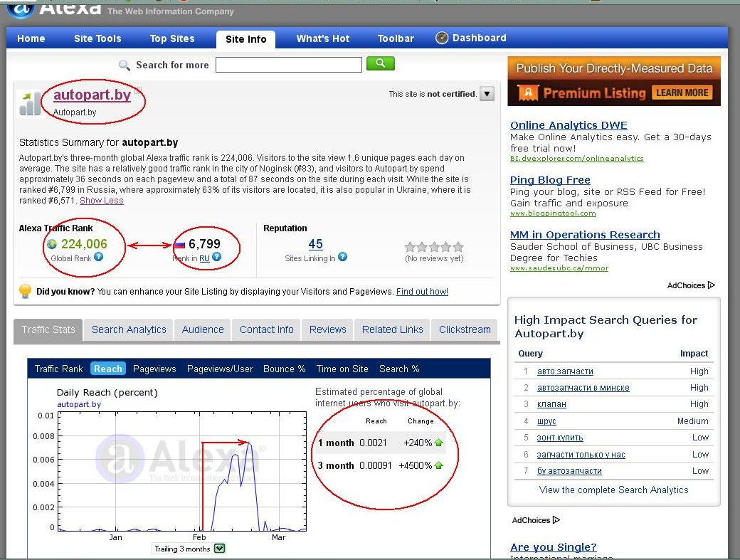740x560 pixels.
Task: Click the Search for more input field
Action: (288, 65)
